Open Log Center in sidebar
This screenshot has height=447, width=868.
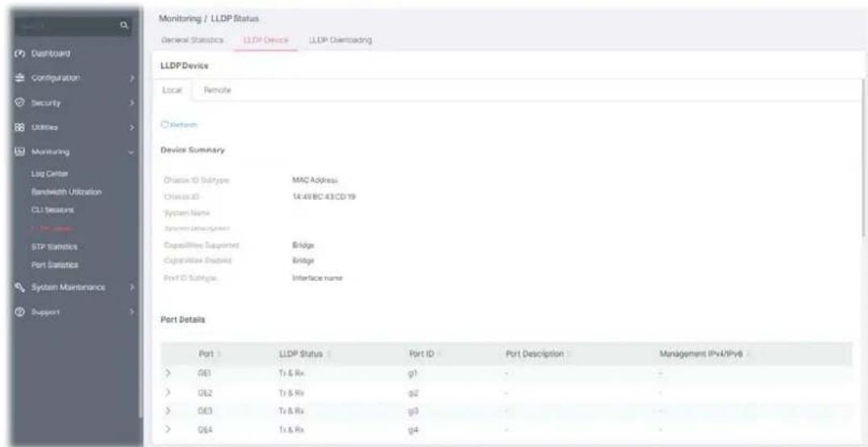pos(50,173)
